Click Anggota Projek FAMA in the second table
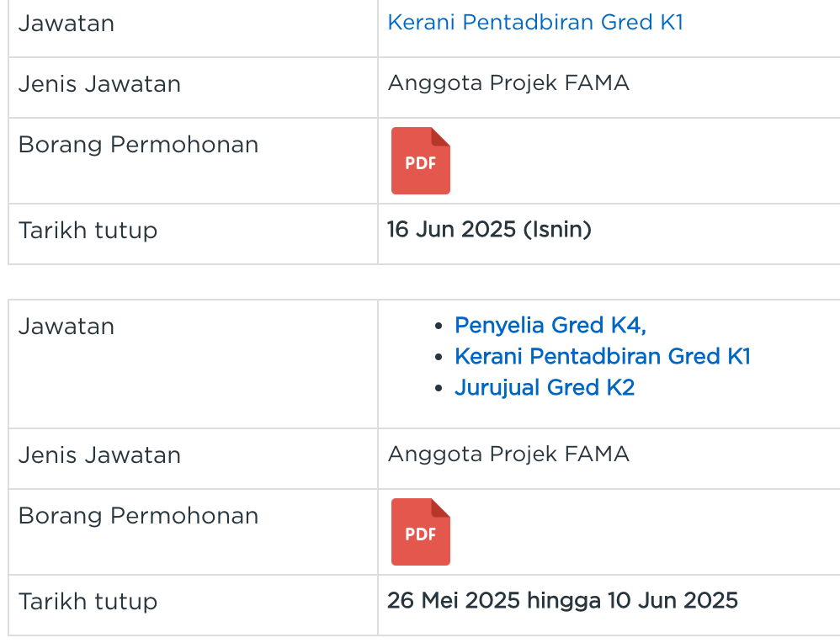The height and width of the screenshot is (643, 840). click(x=508, y=454)
